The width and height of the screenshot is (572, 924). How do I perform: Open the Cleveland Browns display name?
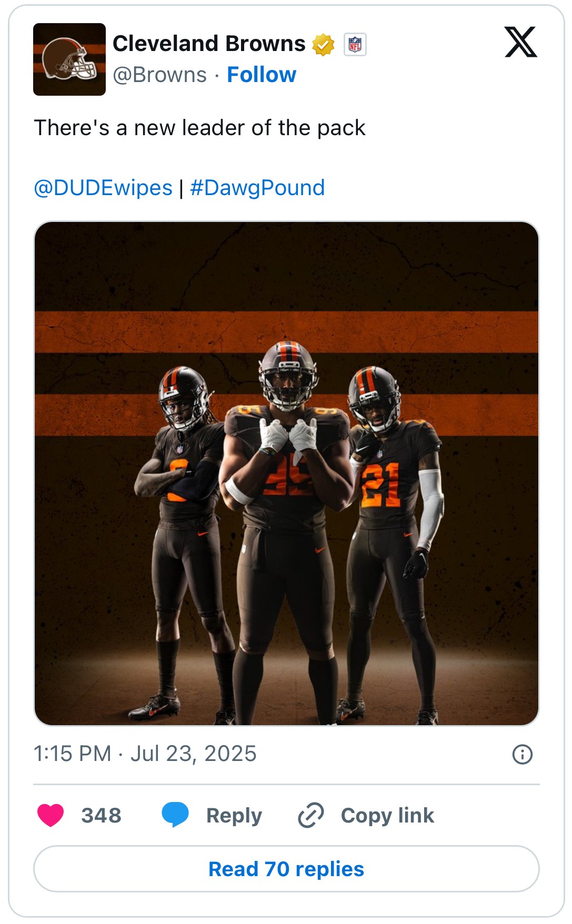pos(209,44)
